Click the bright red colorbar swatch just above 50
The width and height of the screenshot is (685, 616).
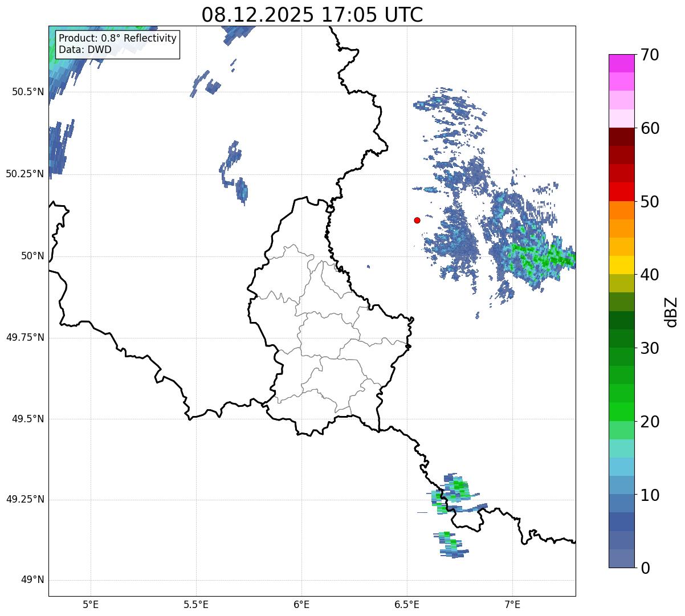point(621,192)
